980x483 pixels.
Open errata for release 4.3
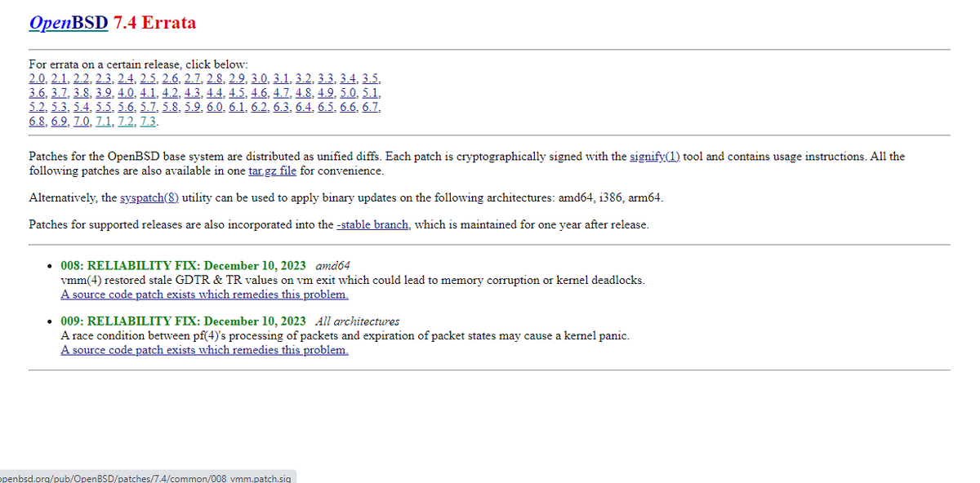point(193,94)
